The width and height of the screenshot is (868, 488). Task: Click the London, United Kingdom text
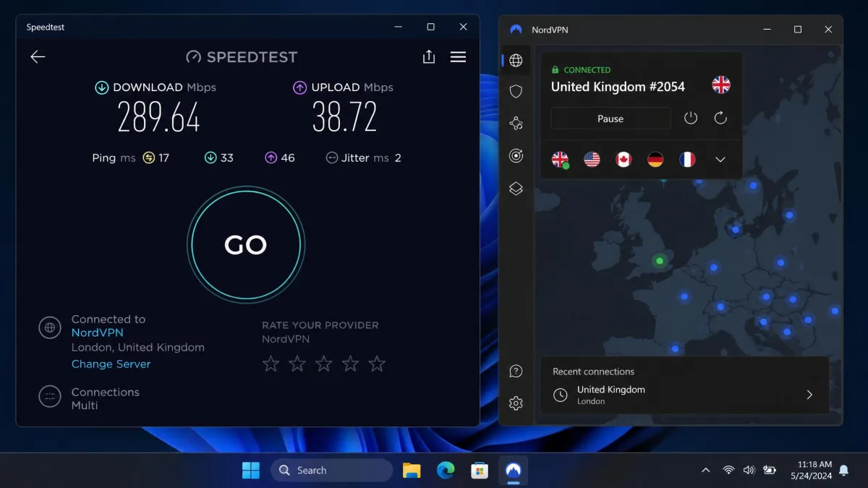137,347
